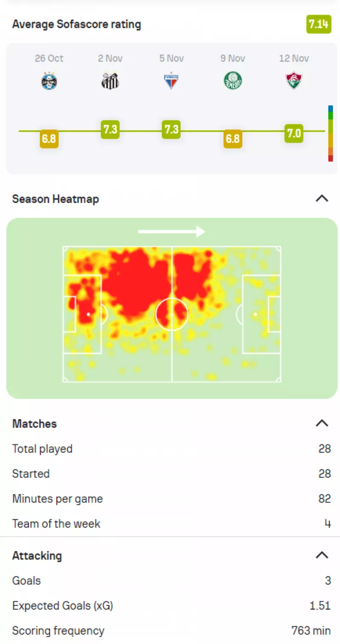
Task: Click the 7.14 average rating badge
Action: pyautogui.click(x=318, y=24)
